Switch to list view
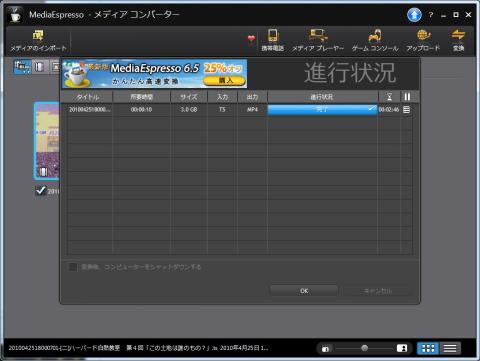This screenshot has height=361, width=480. click(x=450, y=348)
